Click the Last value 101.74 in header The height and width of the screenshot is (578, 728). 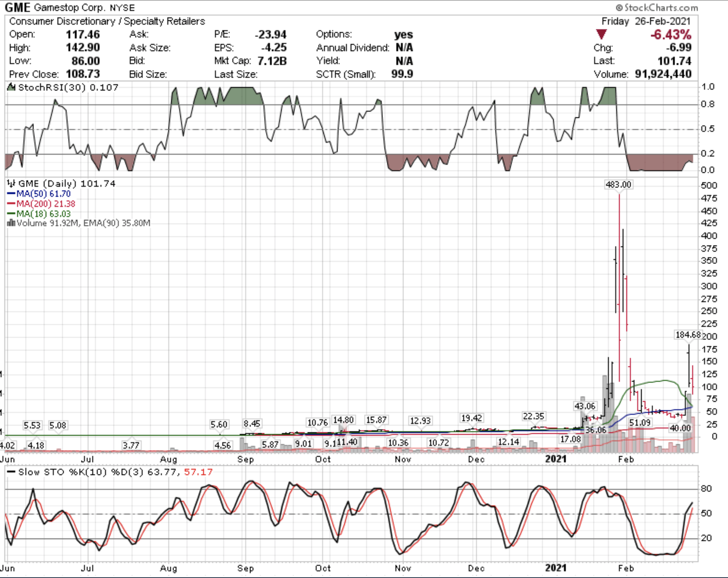pyautogui.click(x=674, y=61)
